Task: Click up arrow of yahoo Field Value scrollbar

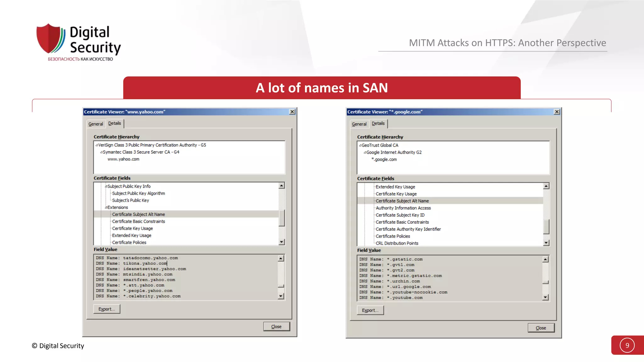Action: [281, 258]
